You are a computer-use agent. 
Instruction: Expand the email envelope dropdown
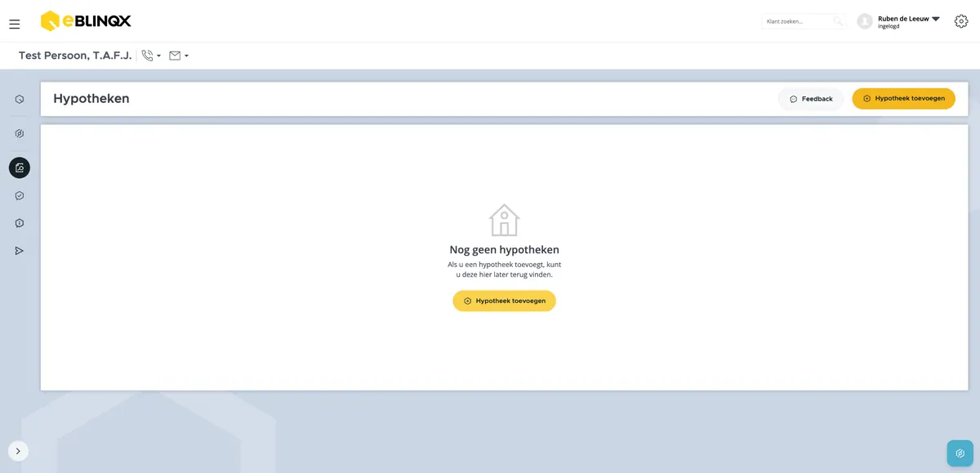tap(179, 56)
